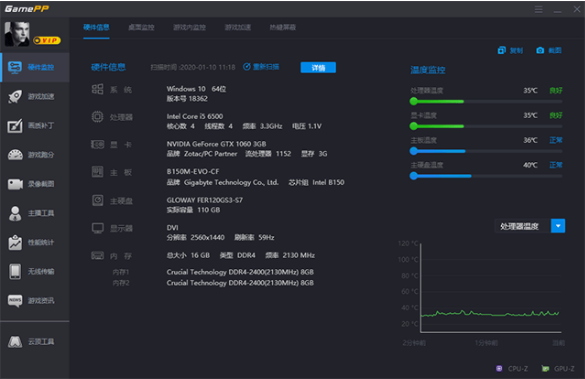Click the 版本号 18362 text

[187, 98]
